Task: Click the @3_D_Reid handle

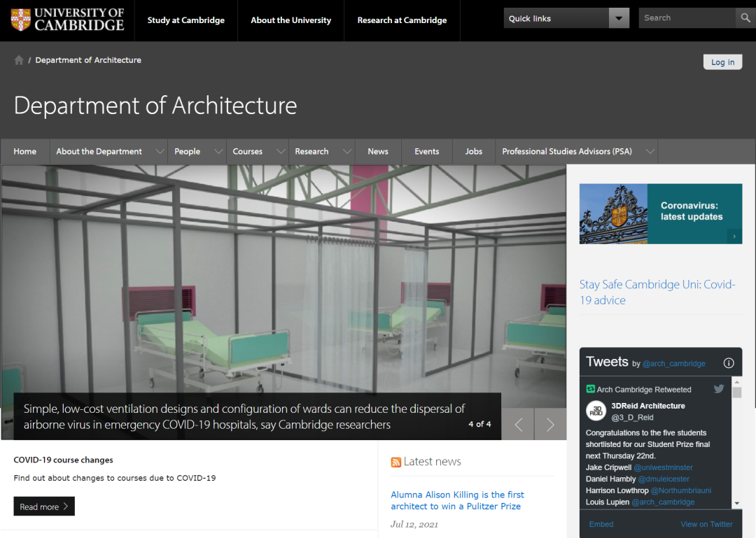Action: click(632, 418)
